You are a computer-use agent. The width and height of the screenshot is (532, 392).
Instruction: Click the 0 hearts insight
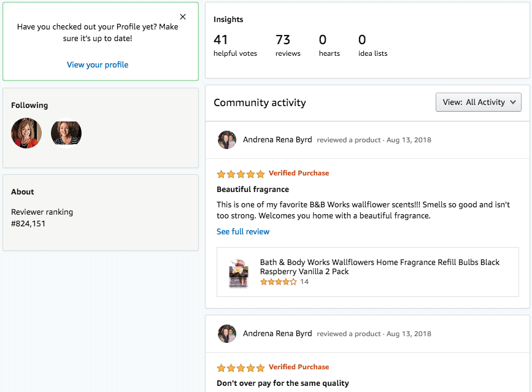coord(329,45)
